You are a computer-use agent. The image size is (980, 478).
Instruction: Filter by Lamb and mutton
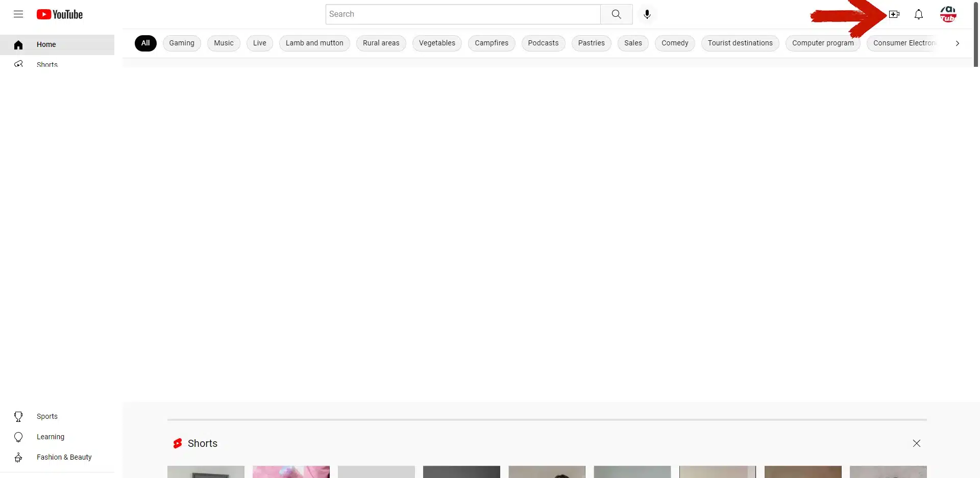[314, 43]
